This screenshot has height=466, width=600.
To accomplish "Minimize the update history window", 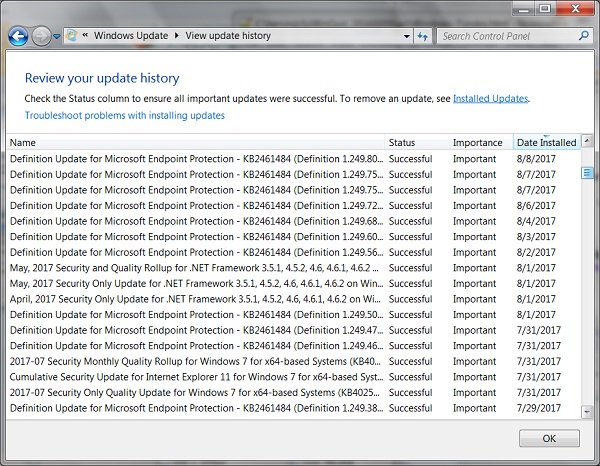I will click(523, 8).
